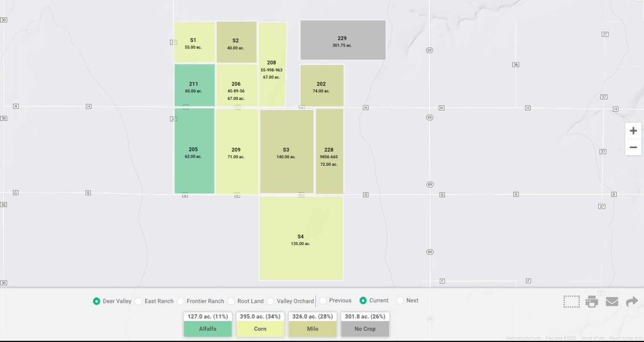644x342 pixels.
Task: Click the Corn legend swatch
Action: 260,329
